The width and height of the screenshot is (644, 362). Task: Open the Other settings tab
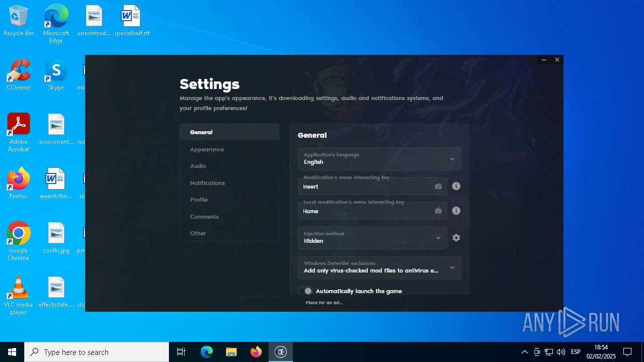[229, 233]
